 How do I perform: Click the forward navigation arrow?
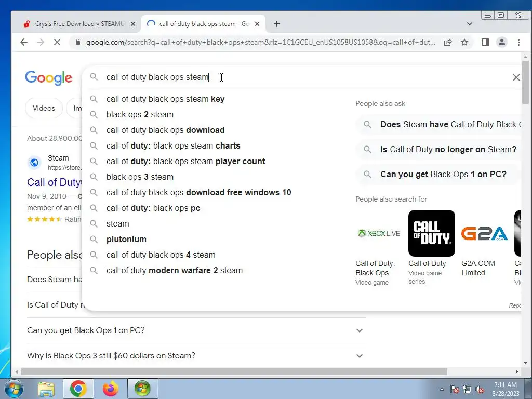[x=41, y=42]
